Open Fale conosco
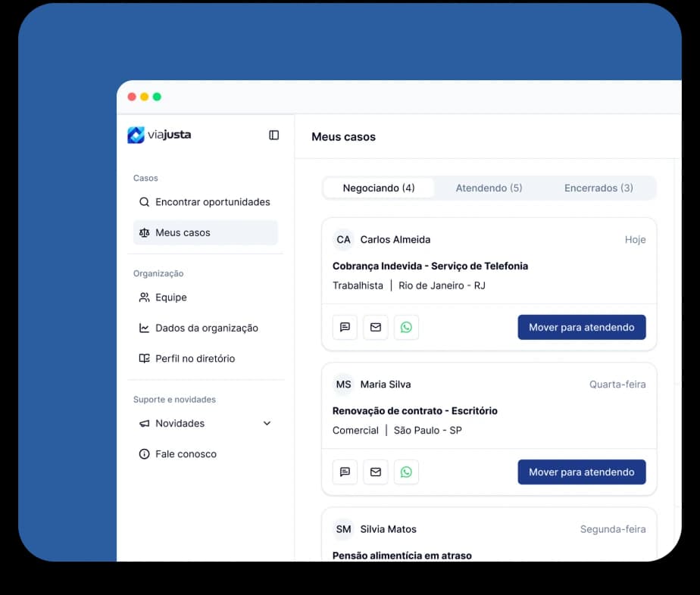This screenshot has height=595, width=700. 205,454
